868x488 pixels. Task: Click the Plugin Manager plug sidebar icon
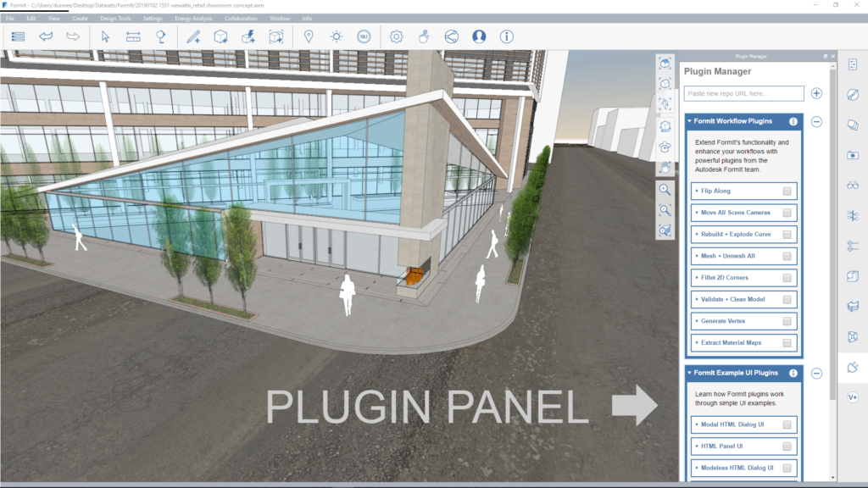[x=853, y=368]
